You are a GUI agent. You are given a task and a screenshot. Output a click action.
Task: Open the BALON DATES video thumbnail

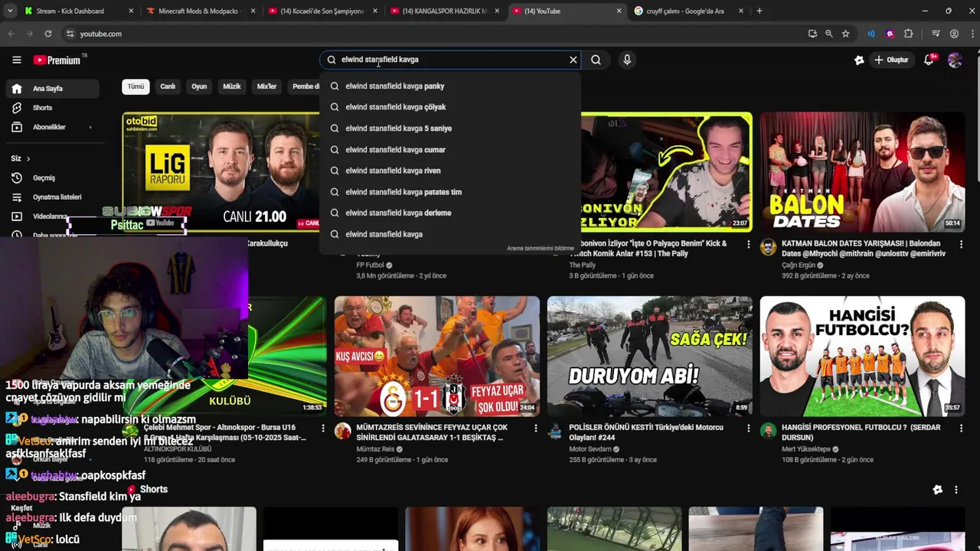(x=862, y=171)
